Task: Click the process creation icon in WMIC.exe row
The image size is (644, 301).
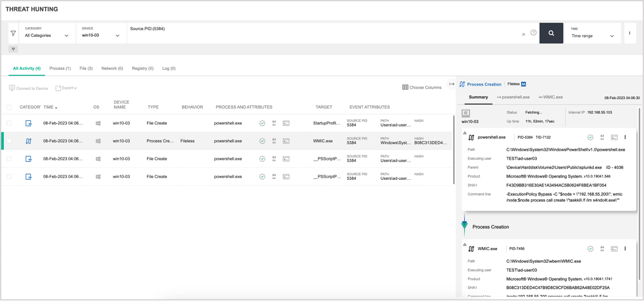Action: coord(28,141)
